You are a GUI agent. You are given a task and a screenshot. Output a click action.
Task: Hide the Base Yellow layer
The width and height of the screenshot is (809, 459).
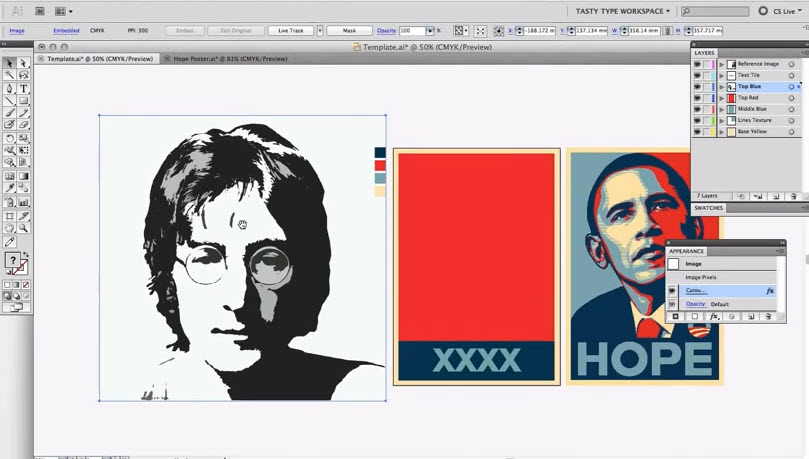pos(697,132)
